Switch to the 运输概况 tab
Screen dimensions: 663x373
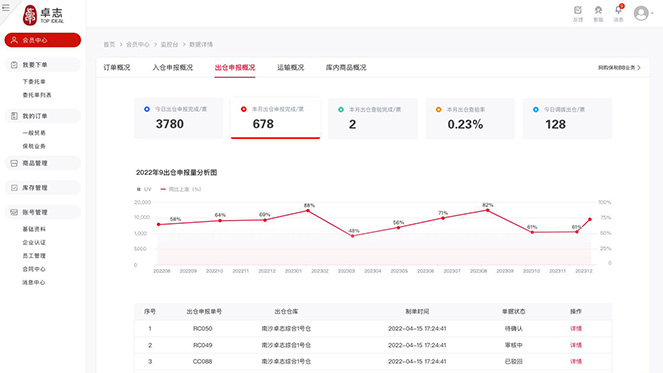pyautogui.click(x=290, y=68)
